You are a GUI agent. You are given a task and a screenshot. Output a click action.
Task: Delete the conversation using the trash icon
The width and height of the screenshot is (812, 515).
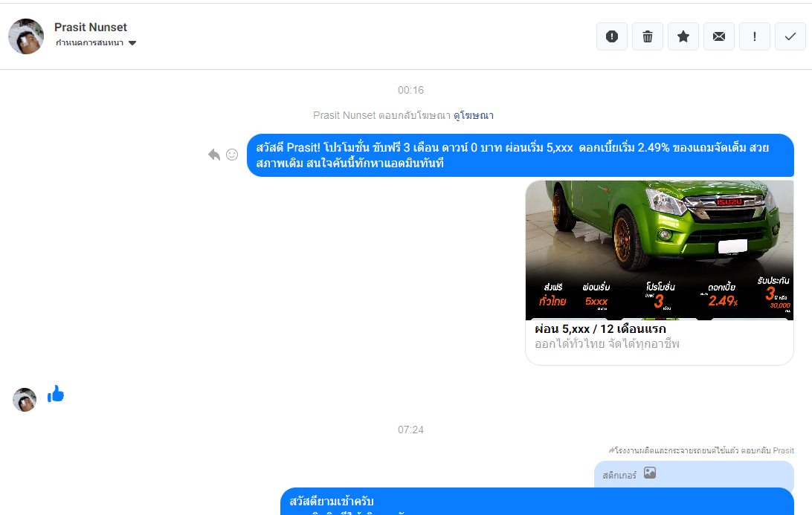648,36
